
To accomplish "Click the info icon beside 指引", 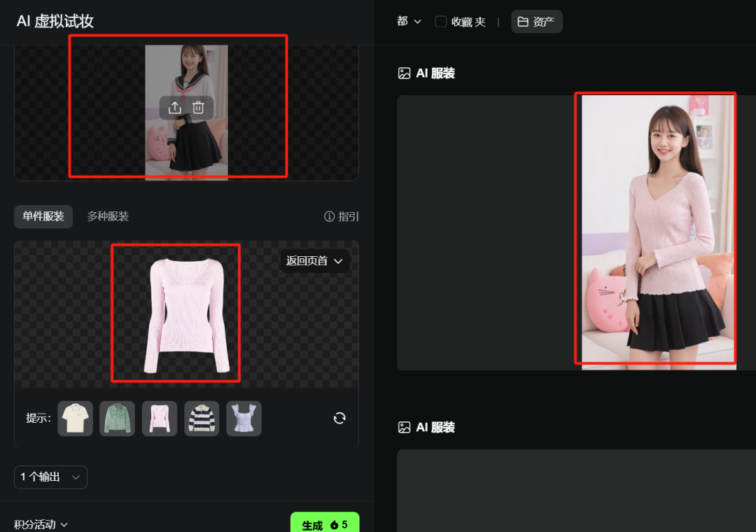I will (x=329, y=216).
